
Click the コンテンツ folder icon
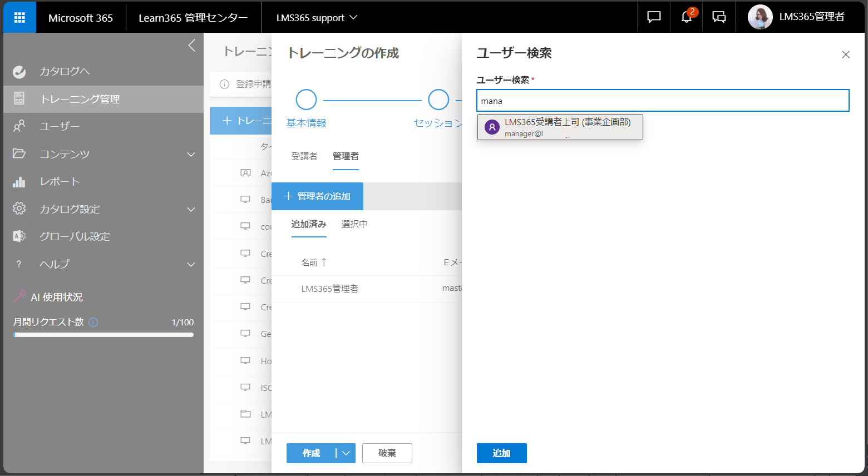[x=19, y=153]
